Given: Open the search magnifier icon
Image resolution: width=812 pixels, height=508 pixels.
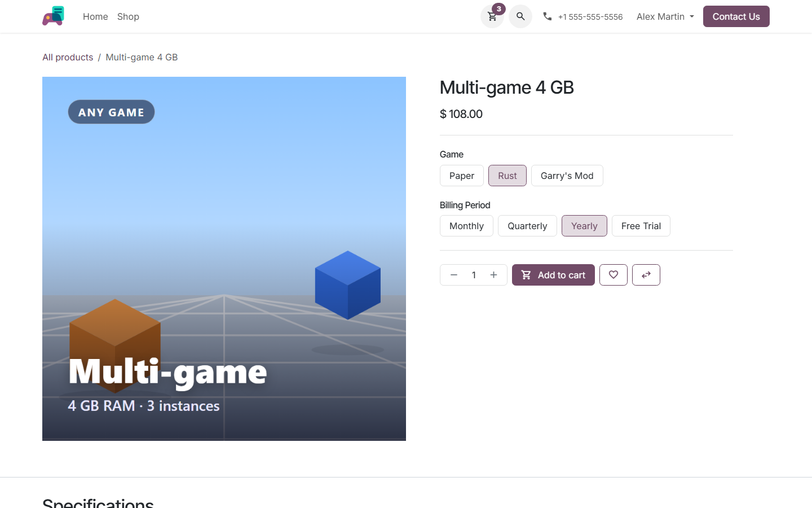Looking at the screenshot, I should [x=520, y=16].
